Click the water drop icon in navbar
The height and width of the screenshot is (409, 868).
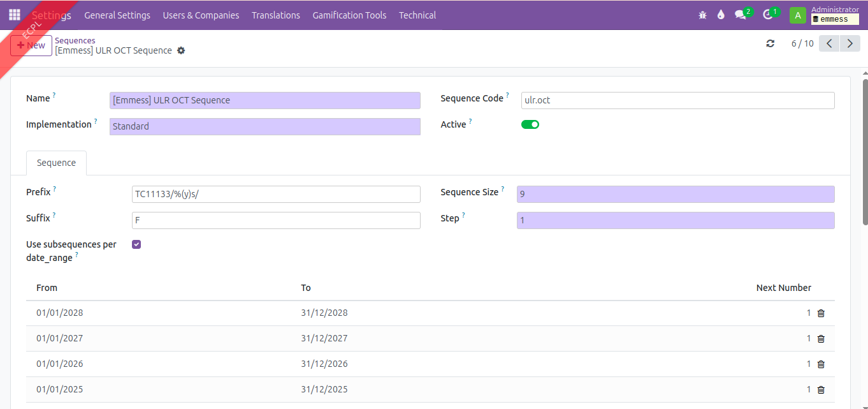coord(721,15)
